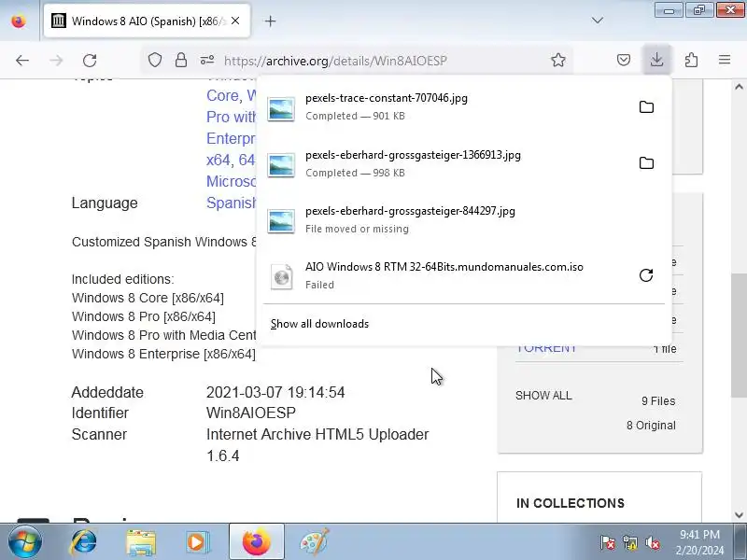
Task: Click the disc icon of ISO download
Action: [282, 276]
